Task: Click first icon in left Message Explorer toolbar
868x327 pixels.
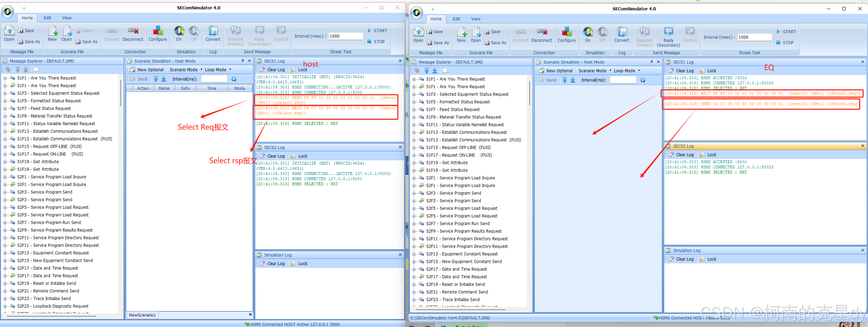Action: (x=8, y=69)
